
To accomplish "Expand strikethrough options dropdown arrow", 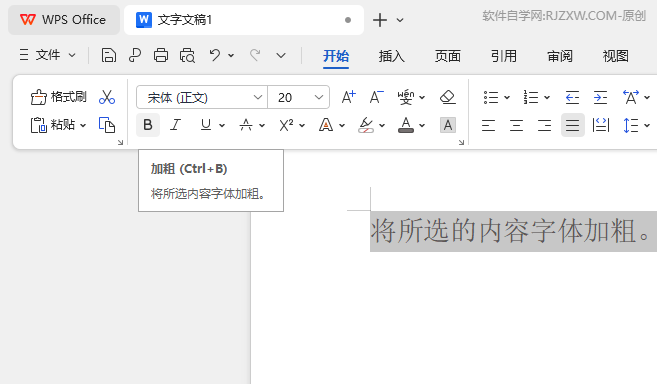I will tap(262, 125).
